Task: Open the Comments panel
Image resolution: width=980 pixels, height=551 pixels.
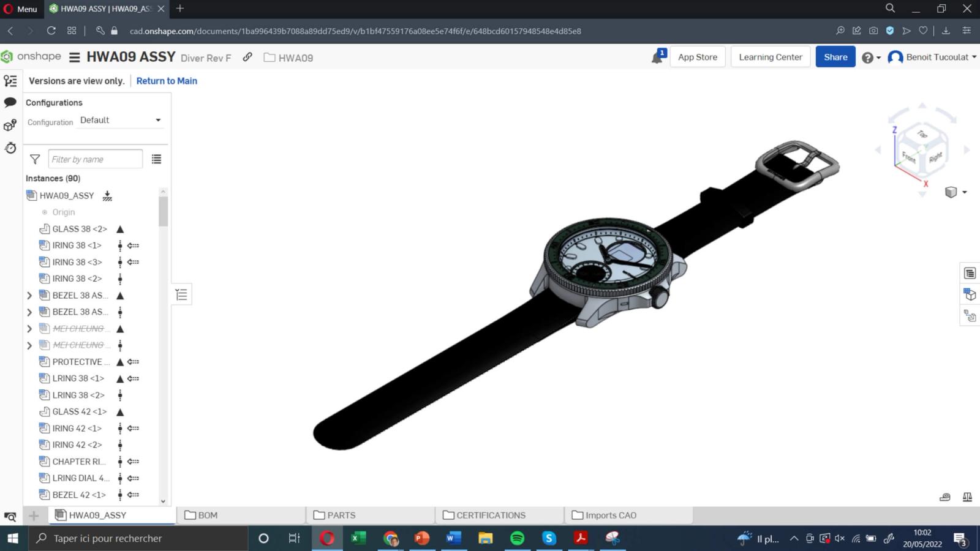Action: click(x=10, y=102)
